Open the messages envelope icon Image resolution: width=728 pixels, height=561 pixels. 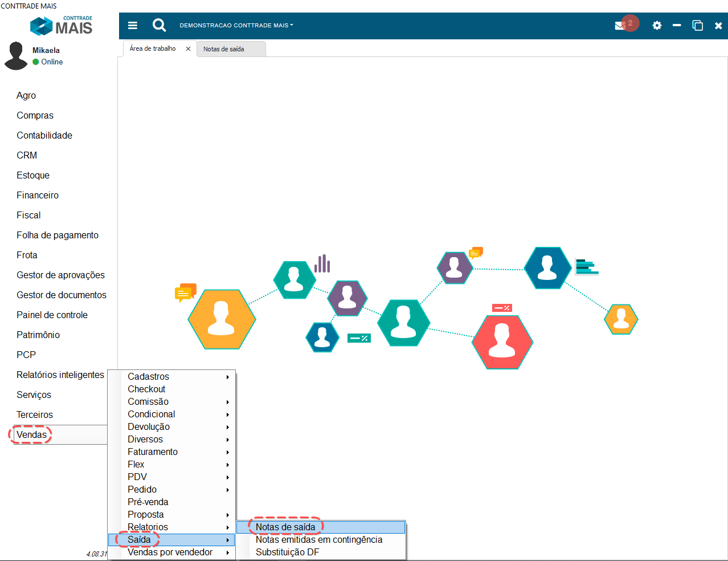click(x=620, y=26)
